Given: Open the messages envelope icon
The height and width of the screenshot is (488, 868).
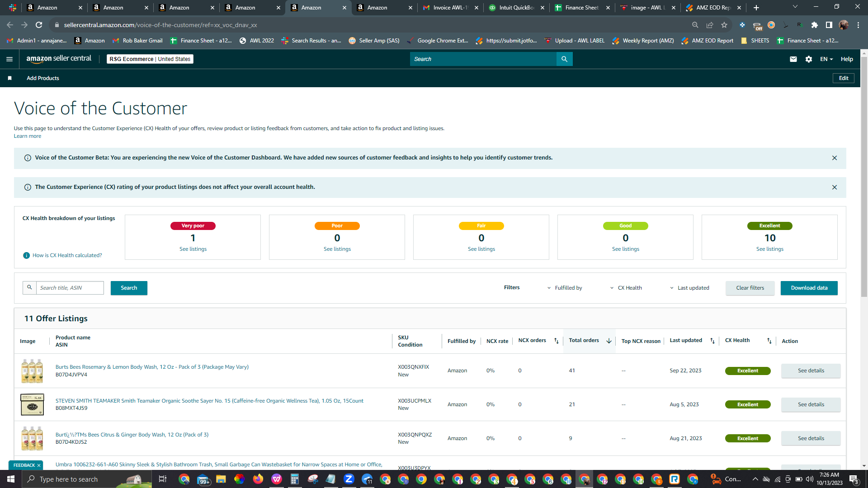Looking at the screenshot, I should (793, 59).
